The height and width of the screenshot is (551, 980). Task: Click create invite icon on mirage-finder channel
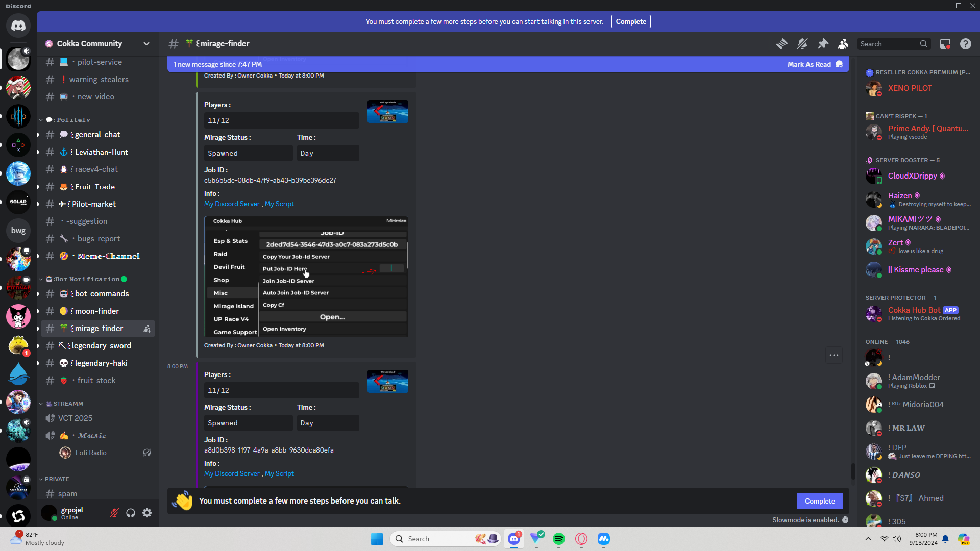[147, 329]
